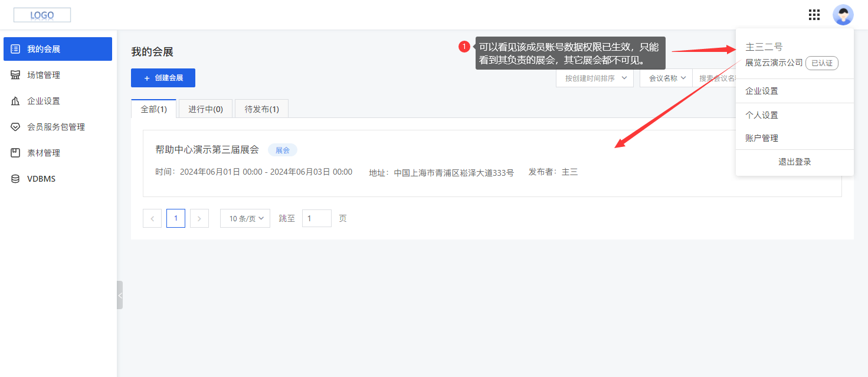
Task: Open the VDBMS sidebar item
Action: click(57, 178)
